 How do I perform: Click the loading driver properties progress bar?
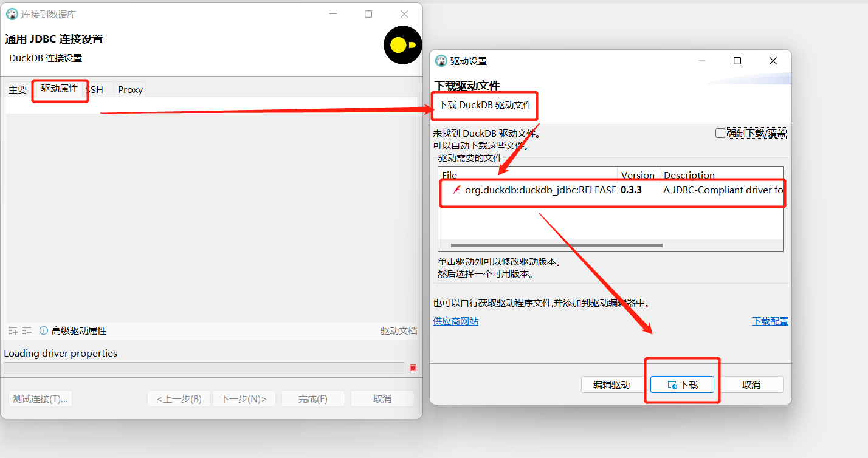pos(204,367)
